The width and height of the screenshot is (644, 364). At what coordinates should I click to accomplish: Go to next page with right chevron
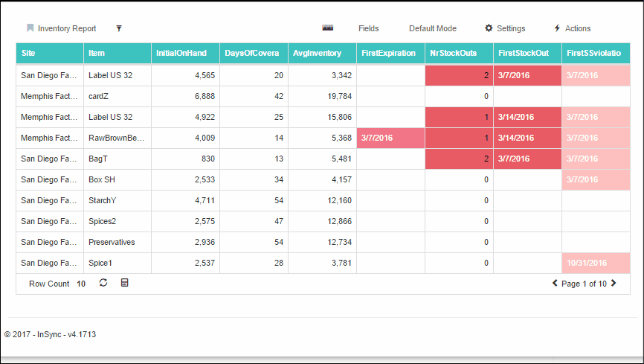coord(614,284)
